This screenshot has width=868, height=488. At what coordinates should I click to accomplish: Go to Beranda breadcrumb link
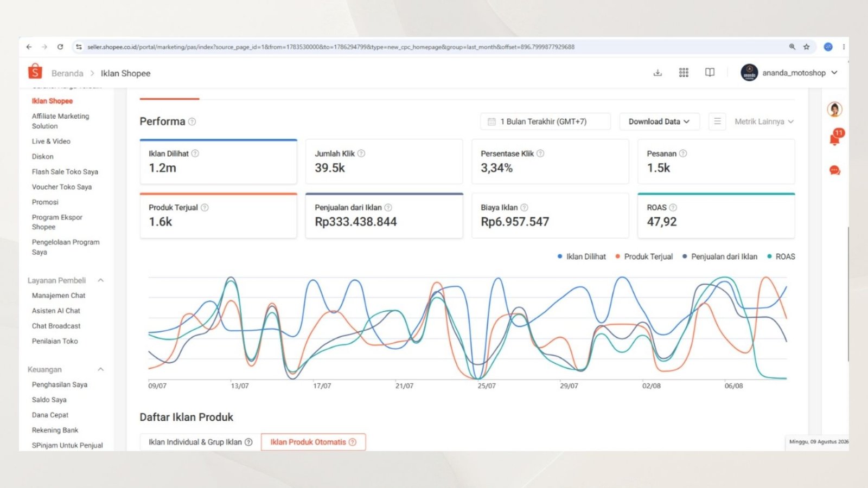(x=67, y=73)
